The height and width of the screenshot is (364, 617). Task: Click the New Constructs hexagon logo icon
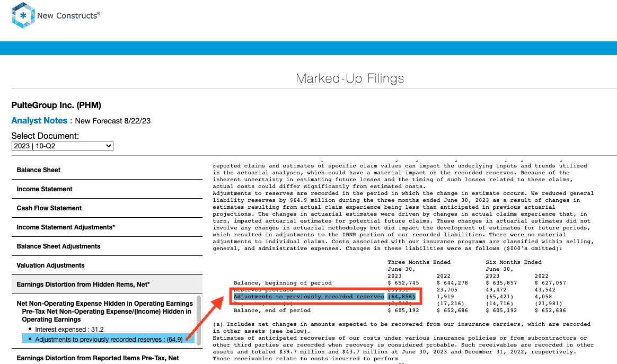(x=23, y=15)
